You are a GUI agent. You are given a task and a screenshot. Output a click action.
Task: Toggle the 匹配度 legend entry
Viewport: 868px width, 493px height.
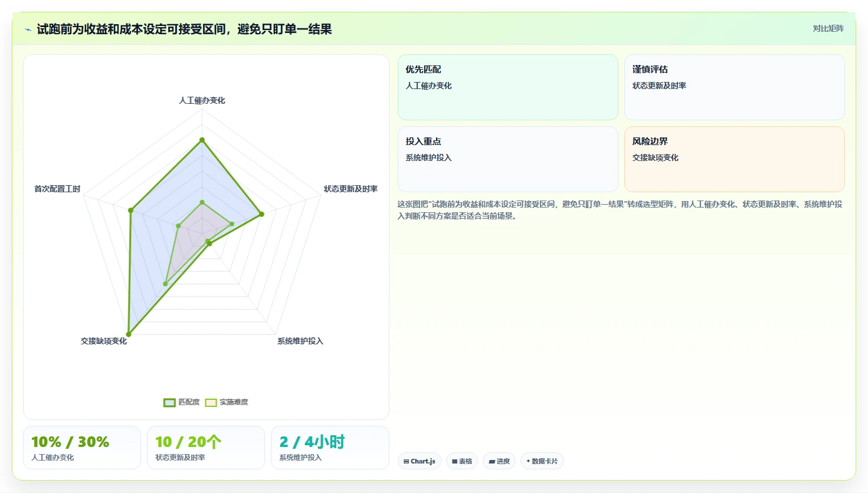pyautogui.click(x=182, y=402)
